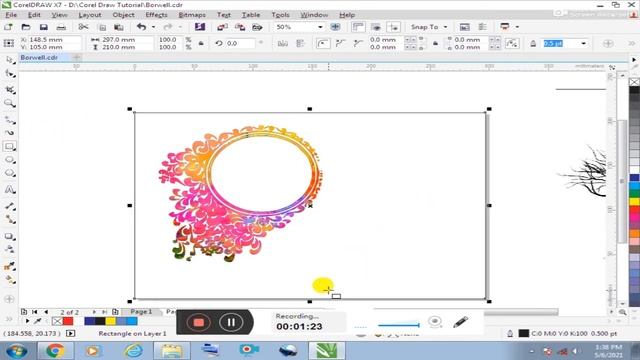Click the Import icon
Viewport: 640px width, 360px height.
222,27
